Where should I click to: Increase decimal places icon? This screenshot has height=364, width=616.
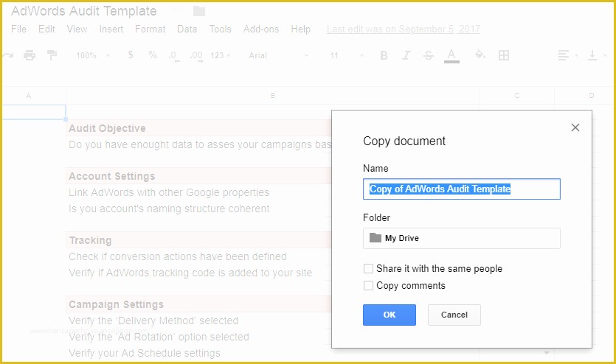(196, 56)
